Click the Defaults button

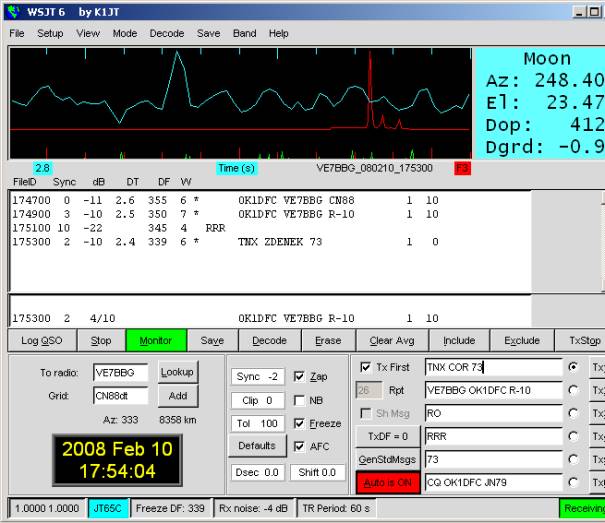point(257,446)
